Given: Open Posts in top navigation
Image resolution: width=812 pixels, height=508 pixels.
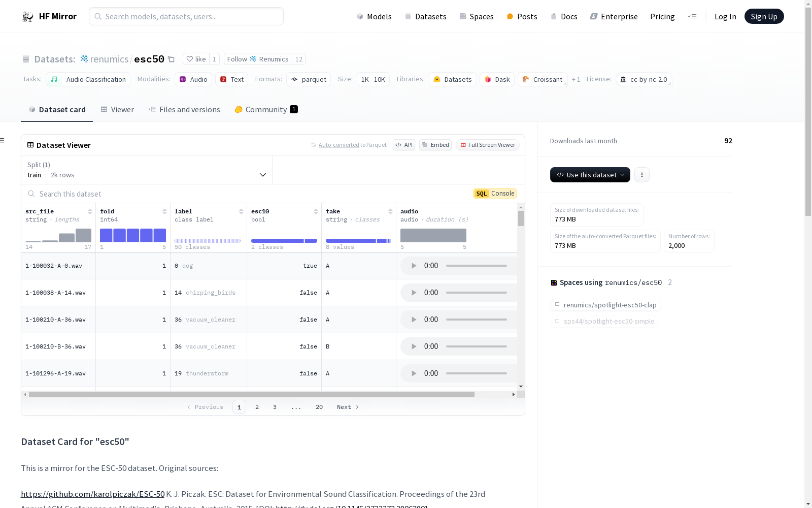Looking at the screenshot, I should (x=522, y=16).
